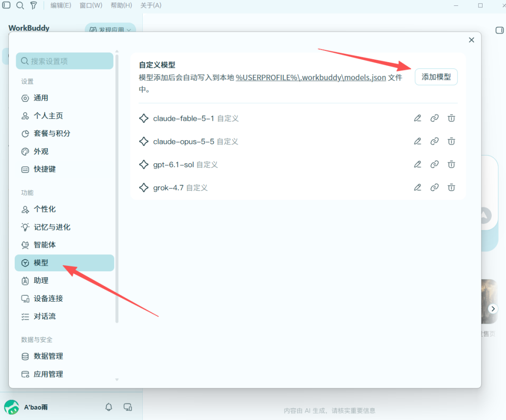
Task: Click the claude-fable-5-1 model name
Action: [183, 118]
